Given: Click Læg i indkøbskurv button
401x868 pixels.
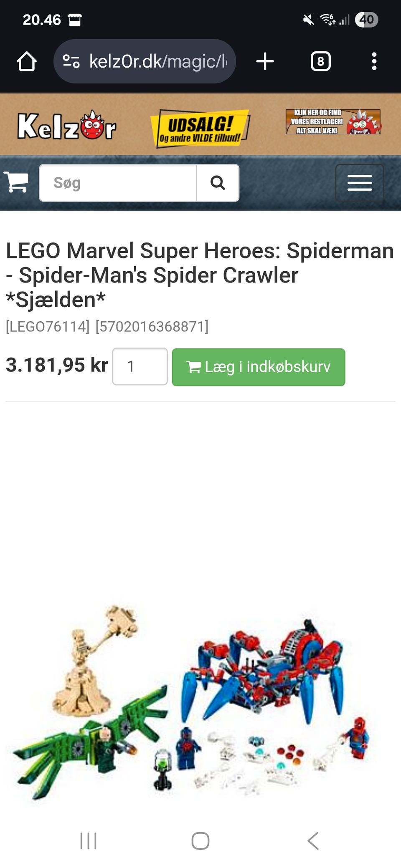Looking at the screenshot, I should point(259,367).
